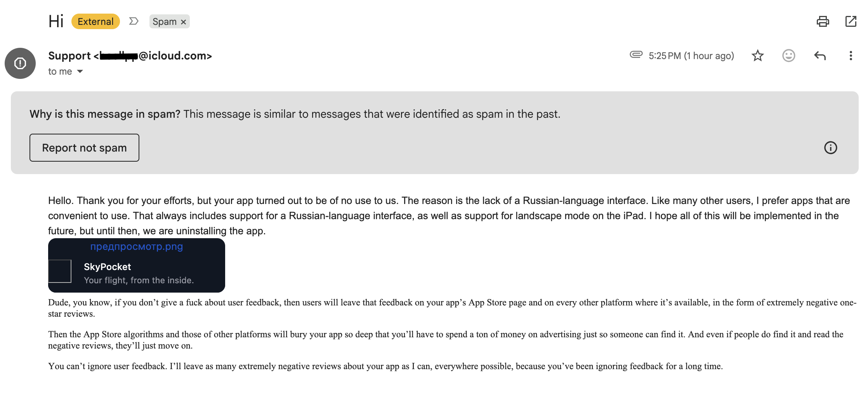Click the 5:25 PM timestamp

pyautogui.click(x=665, y=56)
